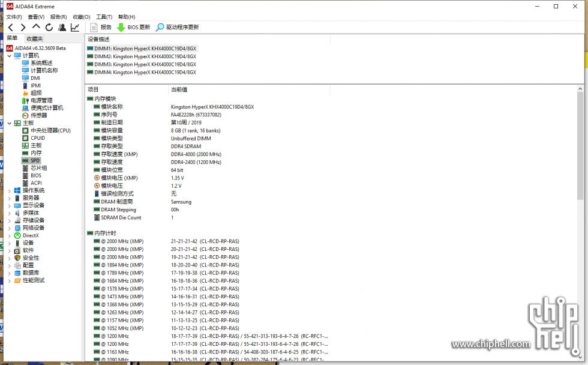Expand the 显示设备 tree node
The width and height of the screenshot is (588, 365).
pyautogui.click(x=10, y=205)
